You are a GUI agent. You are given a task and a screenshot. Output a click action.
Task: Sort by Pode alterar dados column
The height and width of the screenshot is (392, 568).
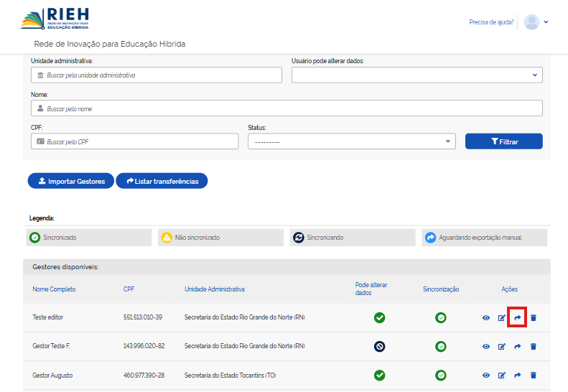[x=371, y=289]
